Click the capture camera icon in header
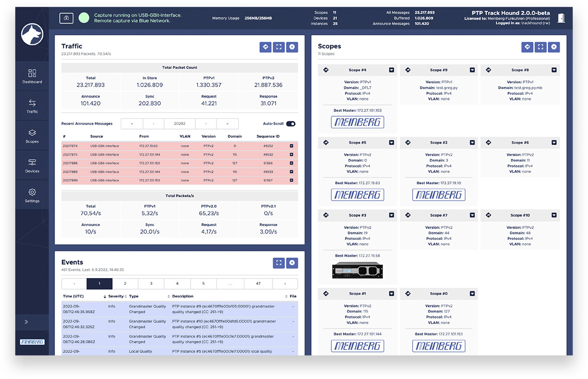The height and width of the screenshot is (379, 588). click(66, 18)
